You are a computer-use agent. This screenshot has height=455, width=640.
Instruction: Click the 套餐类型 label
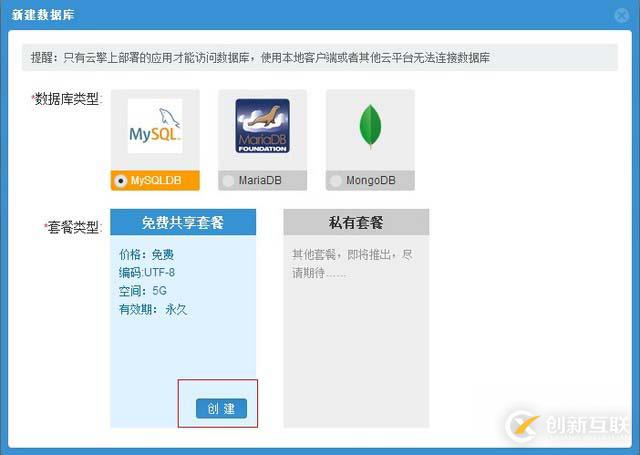(x=73, y=227)
